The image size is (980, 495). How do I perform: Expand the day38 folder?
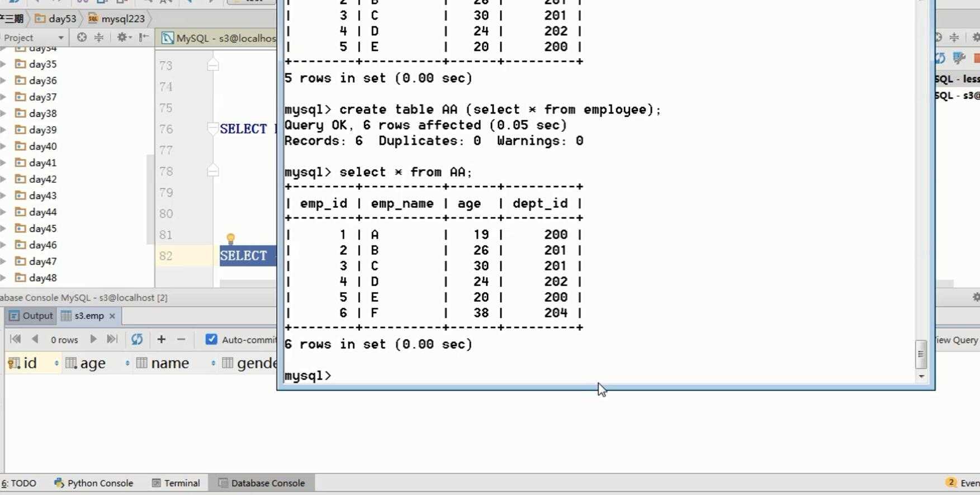(x=3, y=113)
